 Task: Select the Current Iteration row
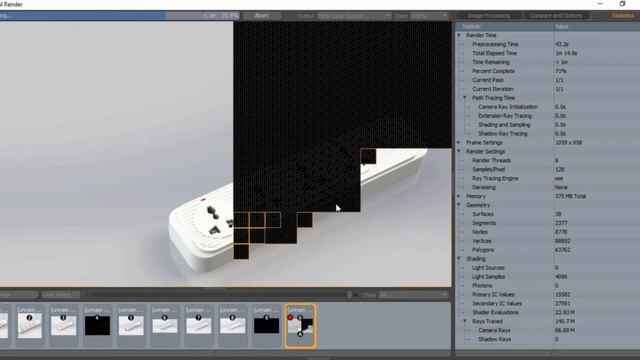pos(548,89)
